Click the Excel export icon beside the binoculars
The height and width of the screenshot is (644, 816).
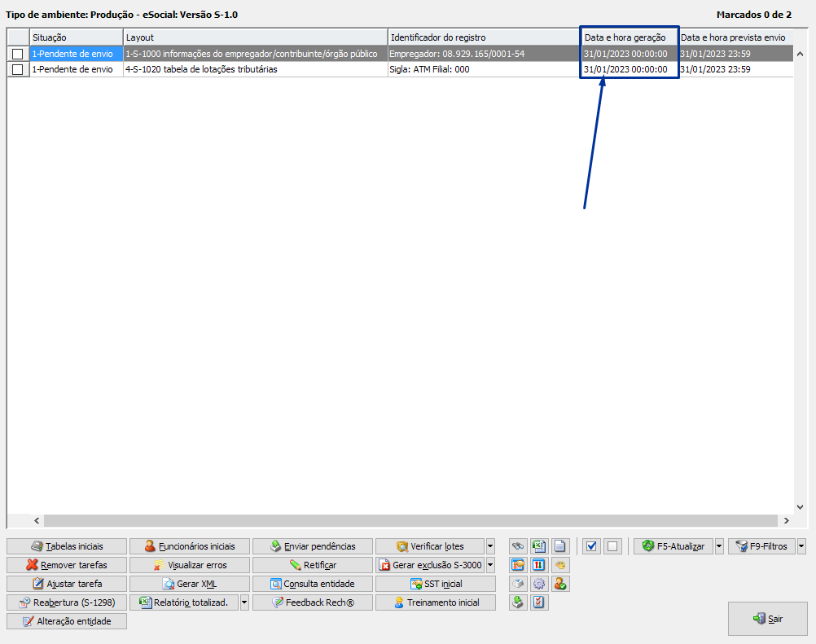click(539, 546)
